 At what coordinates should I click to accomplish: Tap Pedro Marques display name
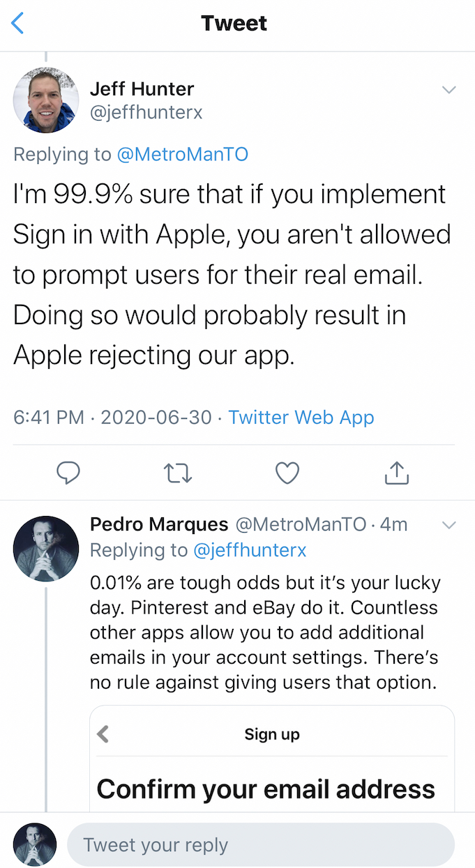click(x=159, y=524)
